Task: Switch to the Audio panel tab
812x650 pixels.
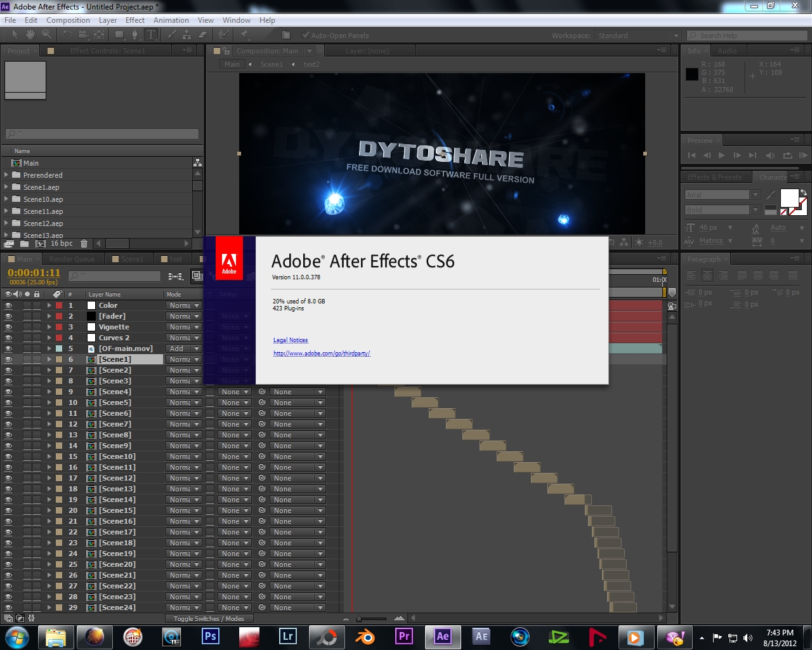Action: pyautogui.click(x=728, y=51)
